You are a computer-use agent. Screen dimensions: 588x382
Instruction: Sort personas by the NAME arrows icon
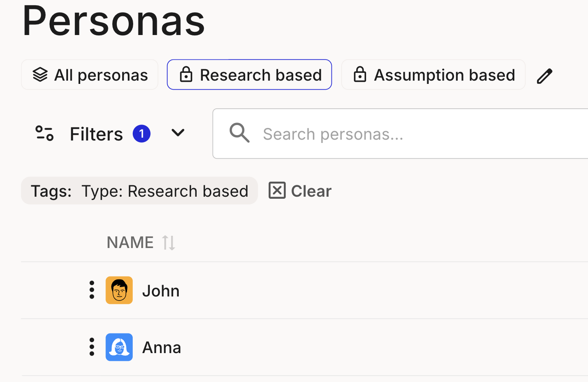pos(169,243)
